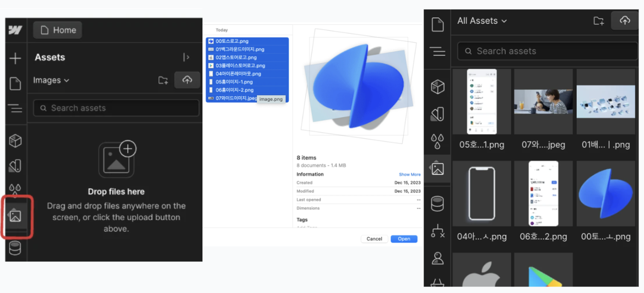Open CMS database icon in All Assets sidebar
644x293 pixels.
pyautogui.click(x=438, y=204)
